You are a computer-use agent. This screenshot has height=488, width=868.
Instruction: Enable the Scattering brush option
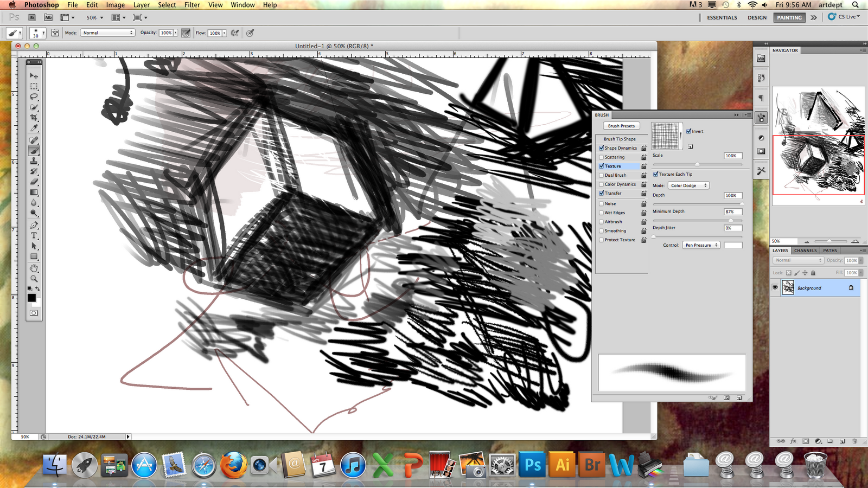(602, 157)
